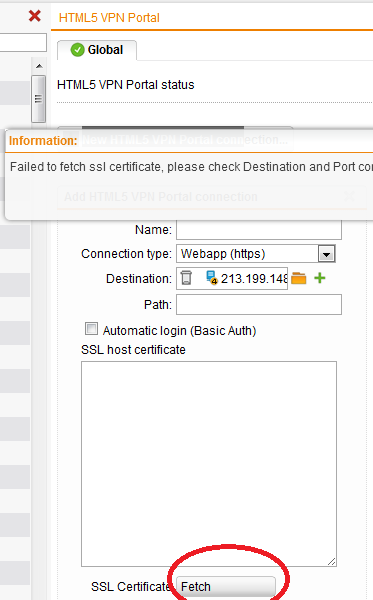Screen dimensions: 373x600
Task: Click the 213.199.148 destination entry
Action: point(254,279)
